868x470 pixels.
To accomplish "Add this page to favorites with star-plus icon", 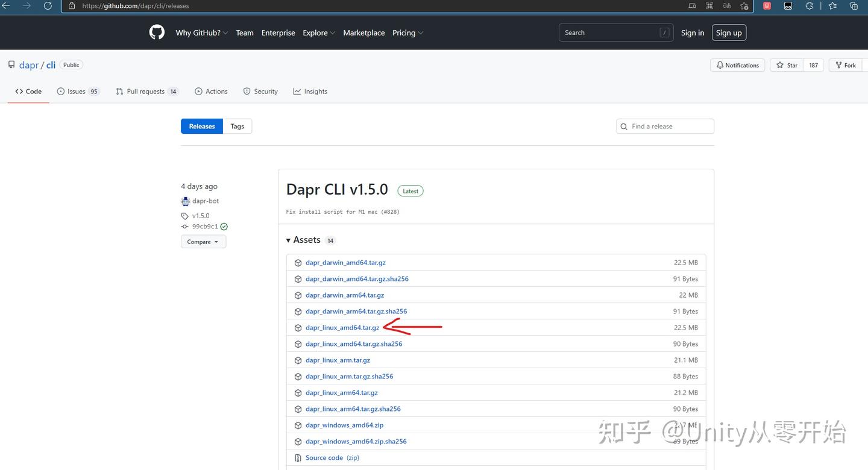I will click(744, 6).
